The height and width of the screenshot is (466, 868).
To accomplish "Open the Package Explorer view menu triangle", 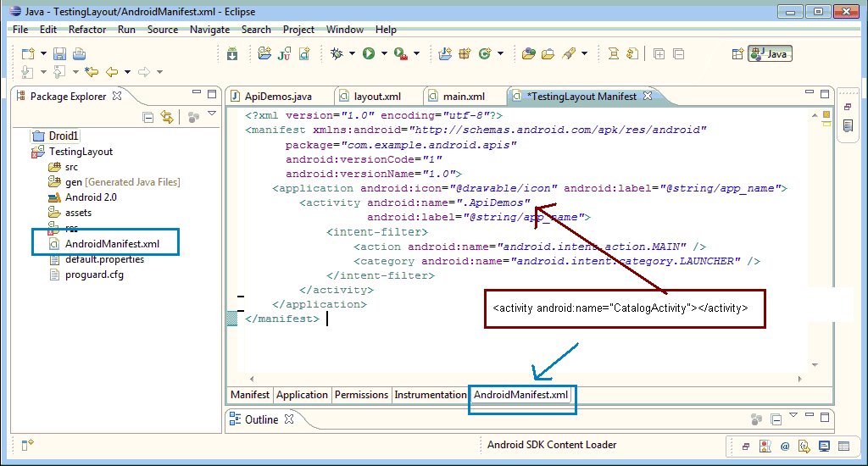I will click(211, 114).
